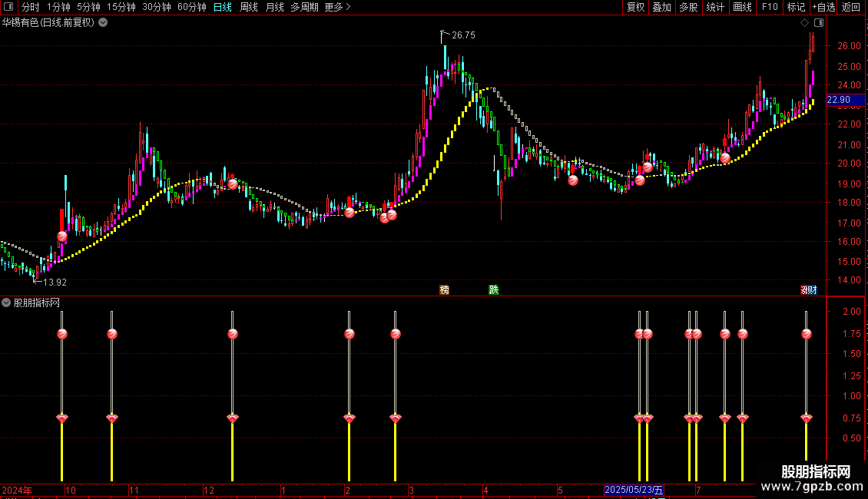Viewport: 868px width, 499px height.
Task: Click the month 12 label on time axis
Action: 209,490
